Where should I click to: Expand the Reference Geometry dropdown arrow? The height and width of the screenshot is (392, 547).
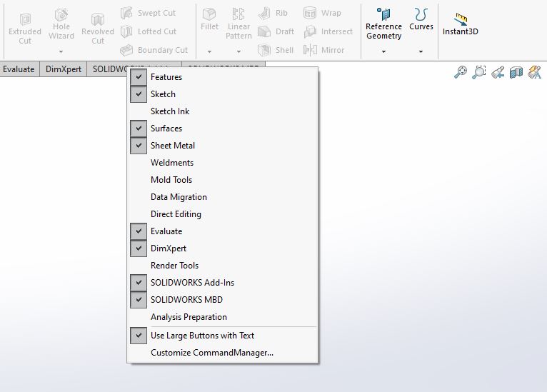tap(383, 51)
